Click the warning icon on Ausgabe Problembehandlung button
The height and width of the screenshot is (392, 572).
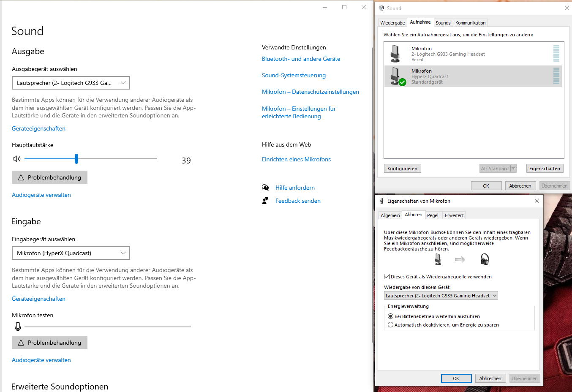pos(21,177)
